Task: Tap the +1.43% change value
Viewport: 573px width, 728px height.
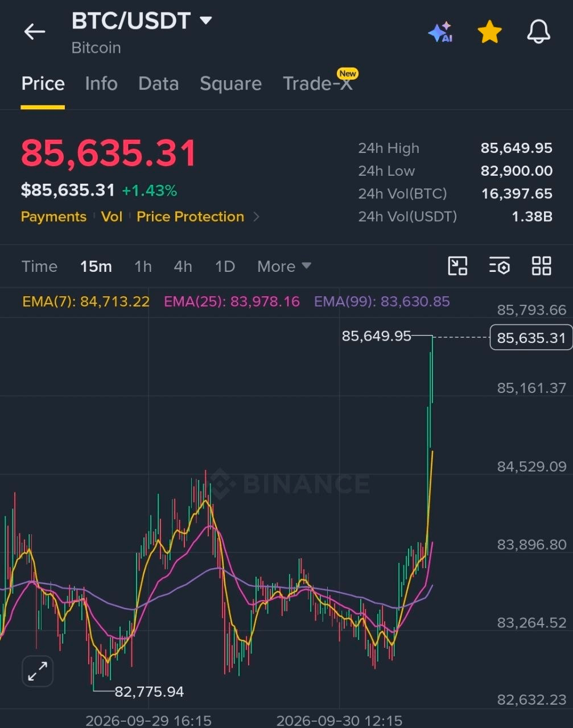Action: [150, 191]
